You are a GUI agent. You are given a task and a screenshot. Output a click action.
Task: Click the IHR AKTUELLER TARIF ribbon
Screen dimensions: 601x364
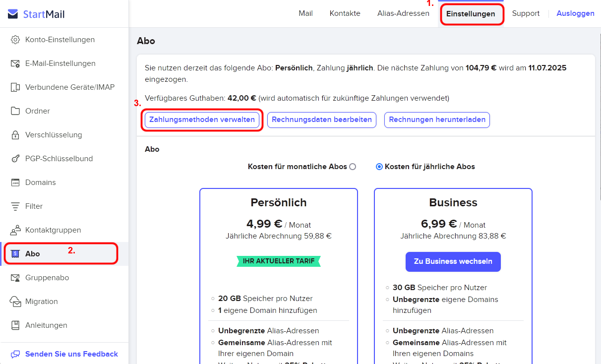pos(279,261)
